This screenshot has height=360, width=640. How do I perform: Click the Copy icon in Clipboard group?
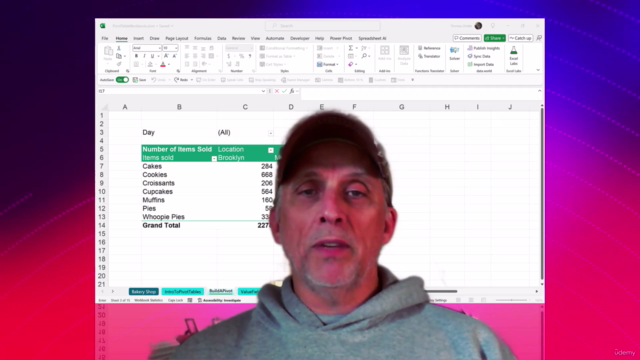coord(119,56)
